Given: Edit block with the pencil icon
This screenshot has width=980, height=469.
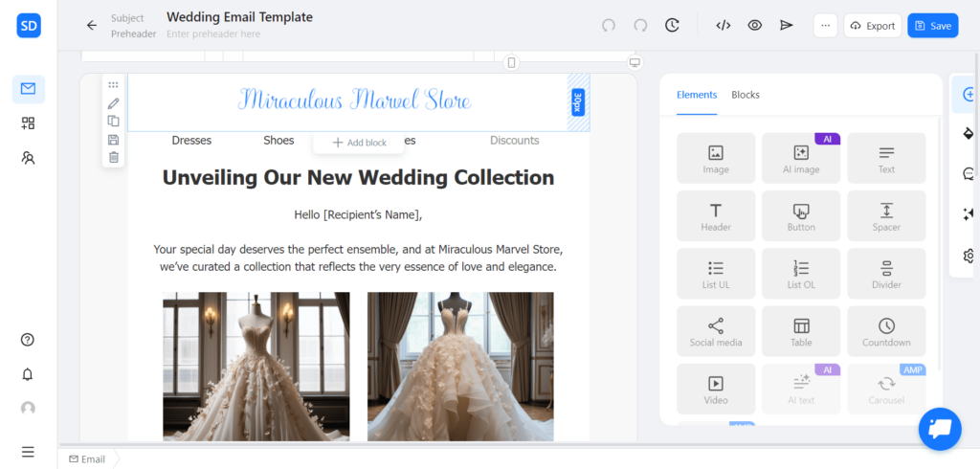Looking at the screenshot, I should click(x=113, y=103).
